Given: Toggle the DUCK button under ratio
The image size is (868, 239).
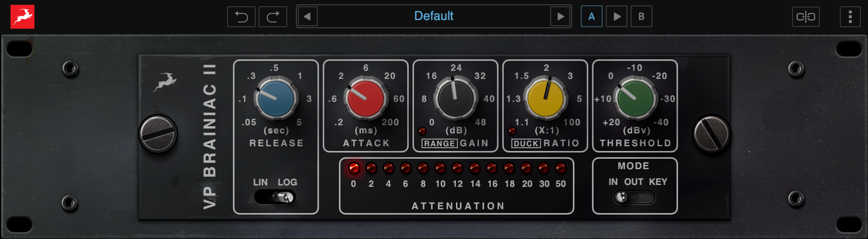Looking at the screenshot, I should (x=526, y=143).
